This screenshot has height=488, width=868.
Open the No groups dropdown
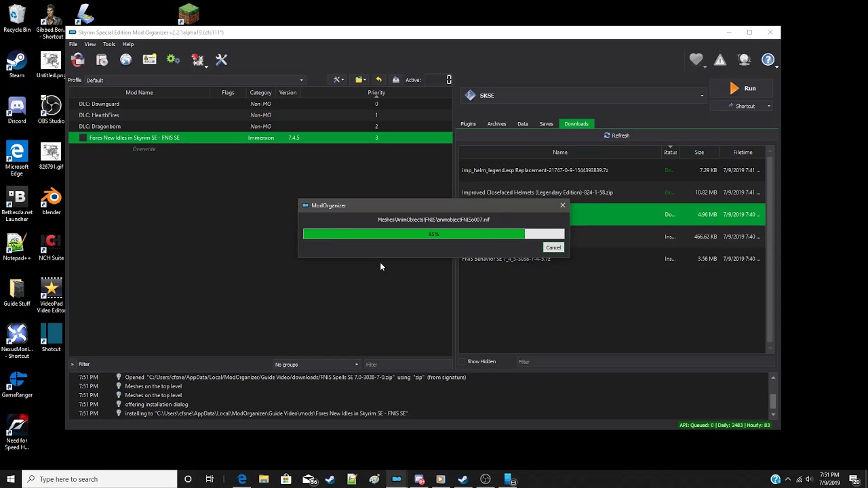(316, 365)
